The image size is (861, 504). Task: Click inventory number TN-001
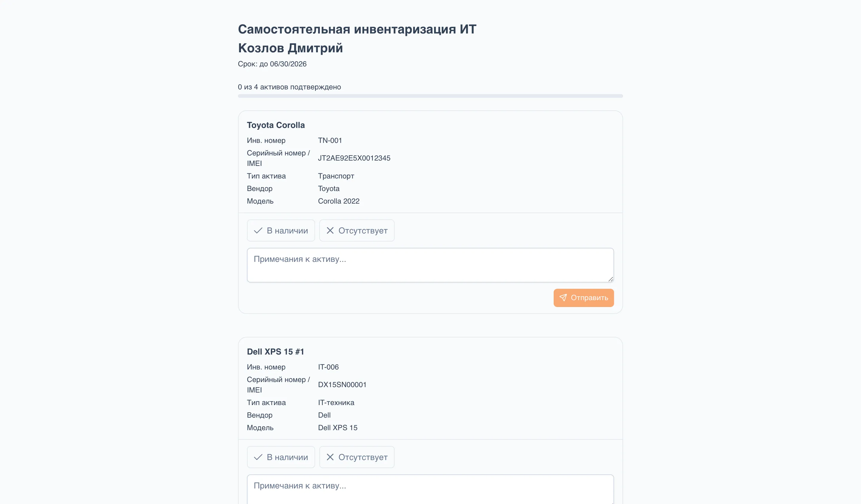(x=330, y=140)
